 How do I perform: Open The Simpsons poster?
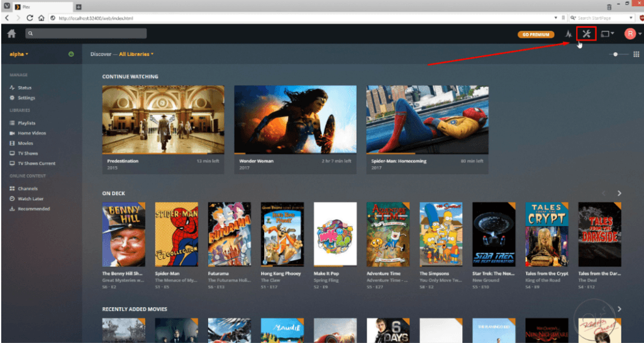pos(441,234)
